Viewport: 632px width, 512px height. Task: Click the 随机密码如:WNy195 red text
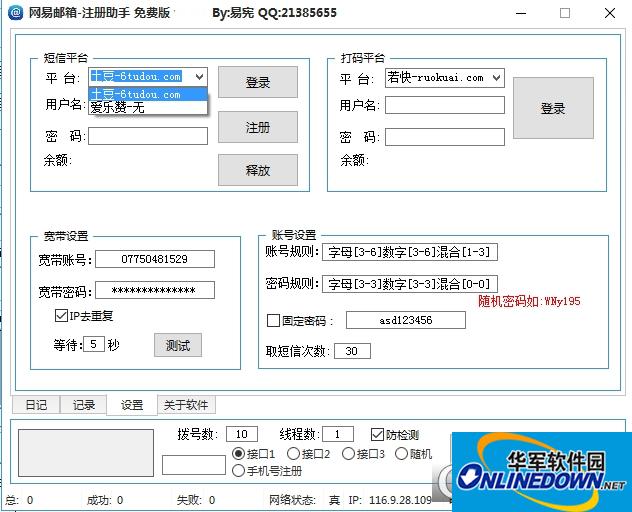pos(529,301)
